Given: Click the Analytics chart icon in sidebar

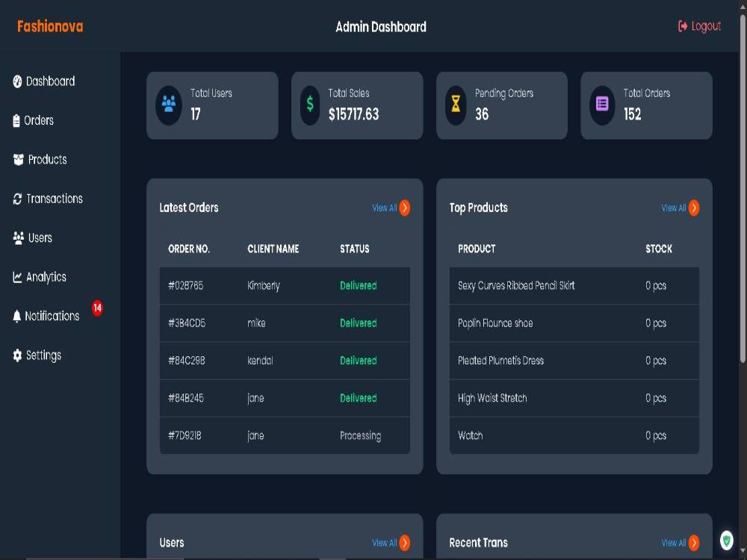Looking at the screenshot, I should [17, 277].
